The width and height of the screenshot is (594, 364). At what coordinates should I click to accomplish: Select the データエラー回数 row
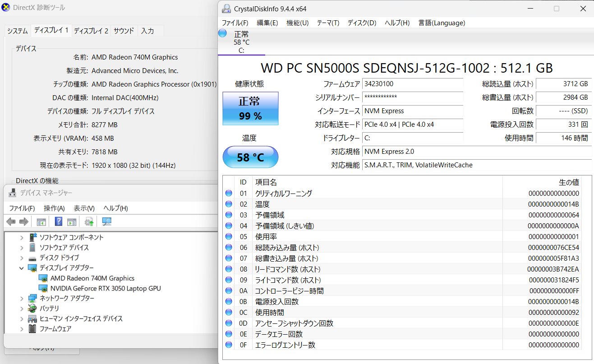(x=402, y=334)
